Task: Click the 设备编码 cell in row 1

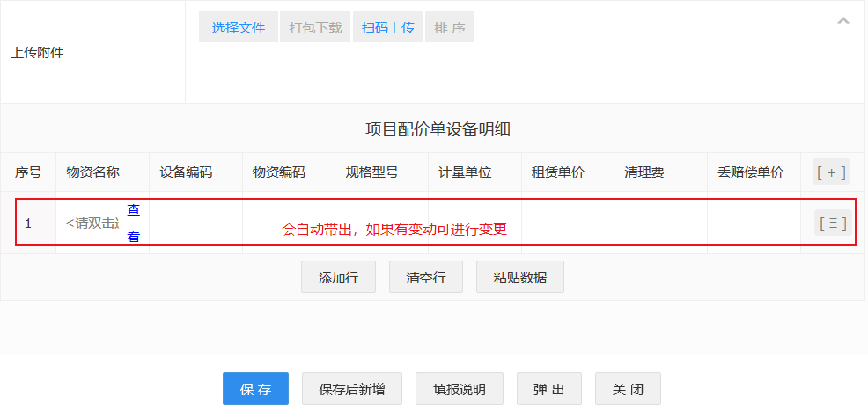Action: tap(195, 223)
